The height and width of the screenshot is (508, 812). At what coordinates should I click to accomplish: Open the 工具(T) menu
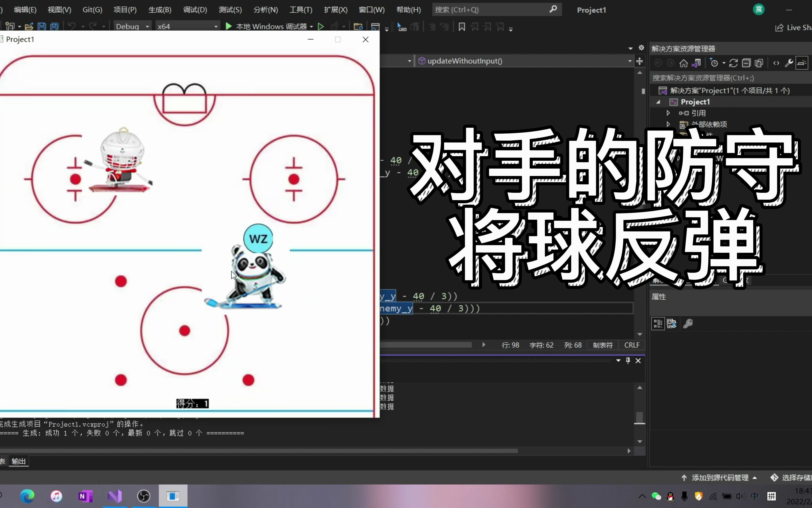point(301,10)
